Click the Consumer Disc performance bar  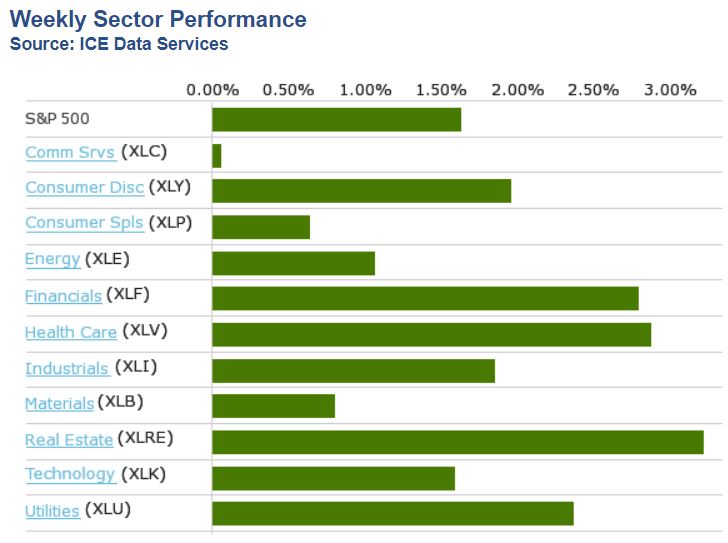[x=361, y=191]
